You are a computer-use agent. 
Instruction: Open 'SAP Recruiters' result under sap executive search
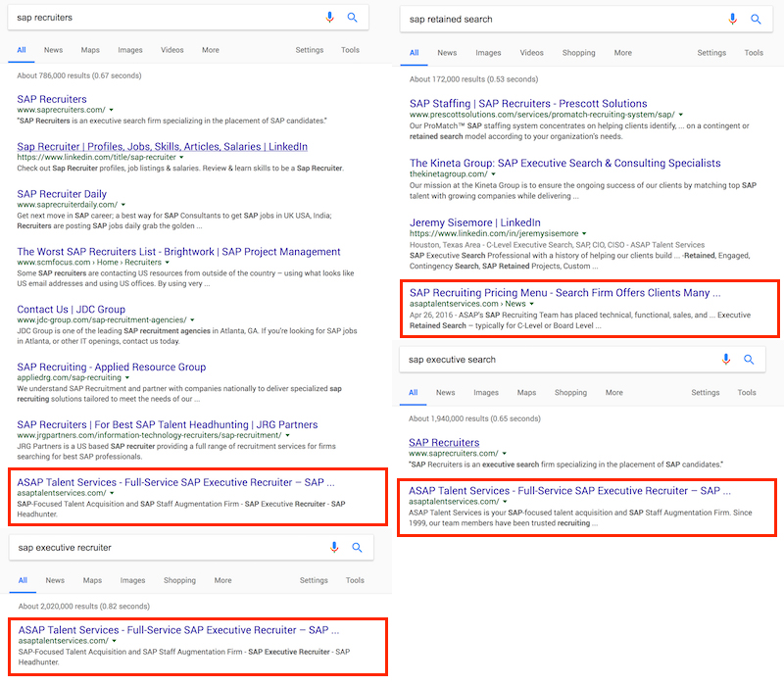[x=444, y=443]
